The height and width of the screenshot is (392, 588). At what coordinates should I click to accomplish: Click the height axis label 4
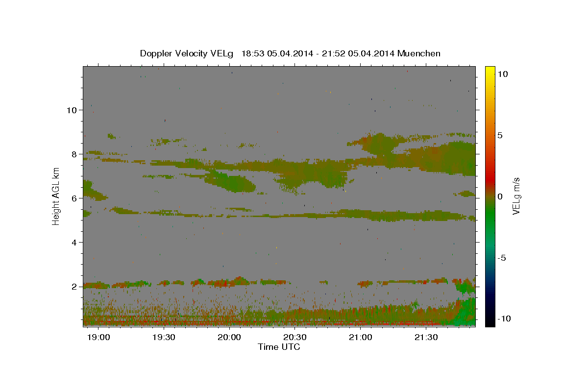click(73, 242)
